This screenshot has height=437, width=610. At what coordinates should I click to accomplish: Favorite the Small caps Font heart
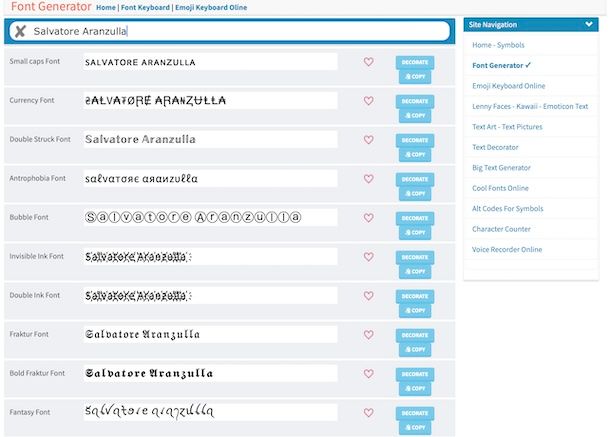coord(368,62)
